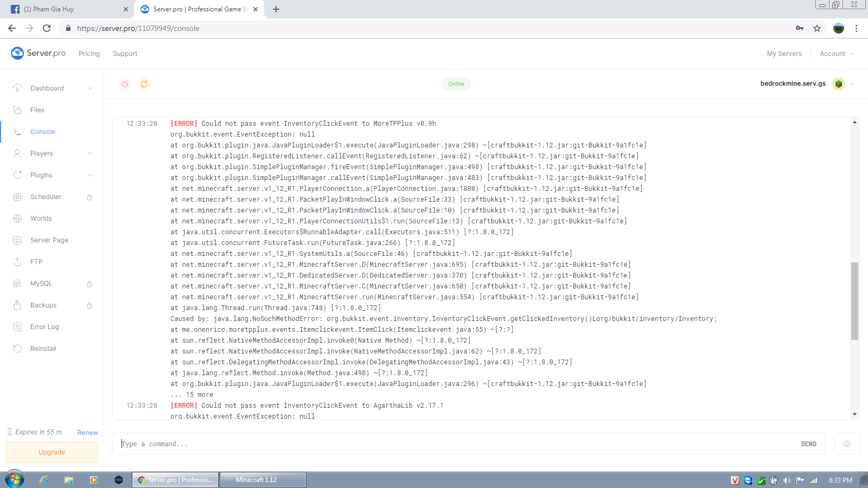Click the Renew link
Viewport: 868px width, 488px height.
(x=88, y=432)
